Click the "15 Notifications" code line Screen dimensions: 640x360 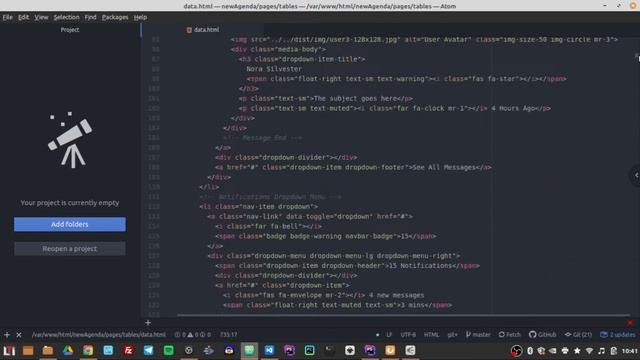(x=347, y=266)
